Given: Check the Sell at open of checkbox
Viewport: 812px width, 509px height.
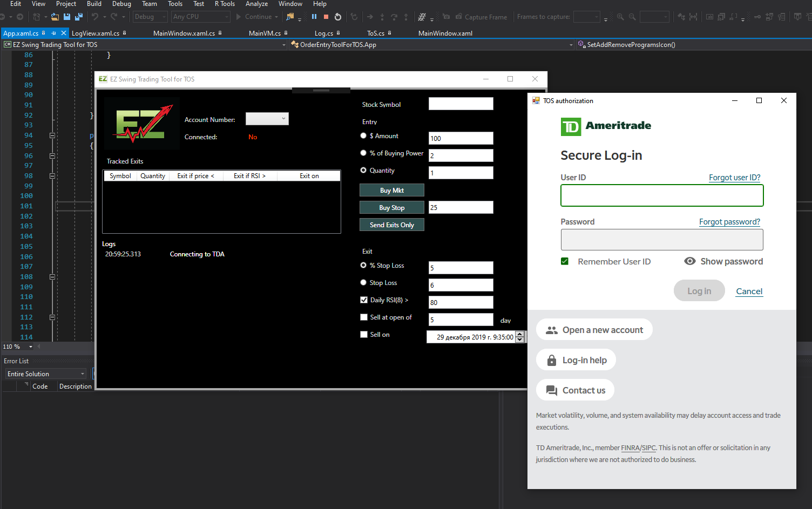Looking at the screenshot, I should (x=364, y=317).
